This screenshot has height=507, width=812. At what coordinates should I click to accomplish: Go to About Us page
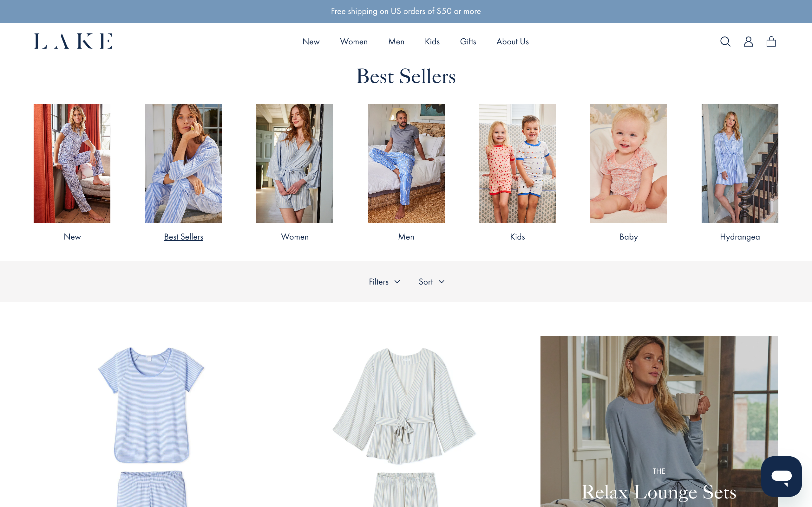[x=512, y=42]
